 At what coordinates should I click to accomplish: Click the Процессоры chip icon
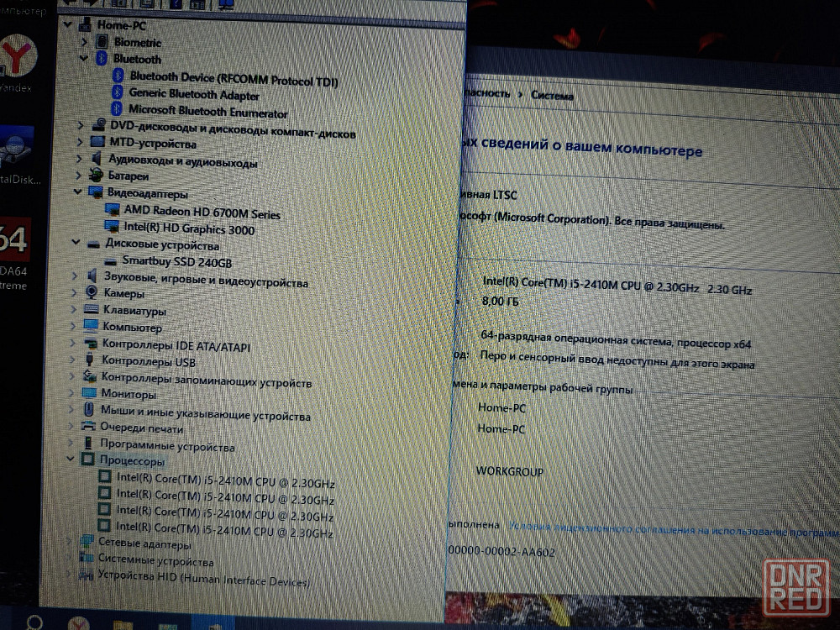click(87, 459)
